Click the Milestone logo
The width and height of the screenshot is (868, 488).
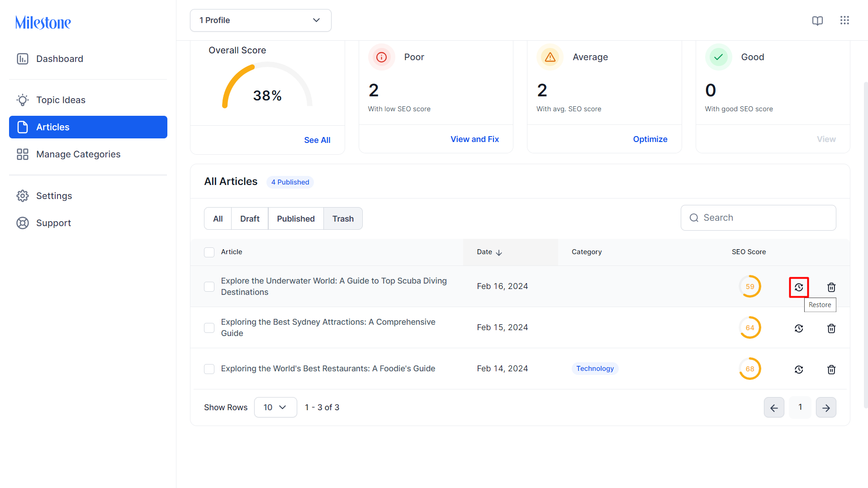tap(43, 22)
